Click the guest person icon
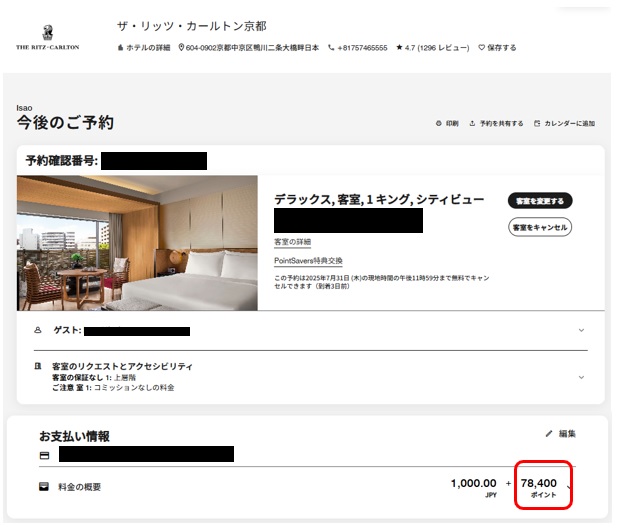 point(38,330)
